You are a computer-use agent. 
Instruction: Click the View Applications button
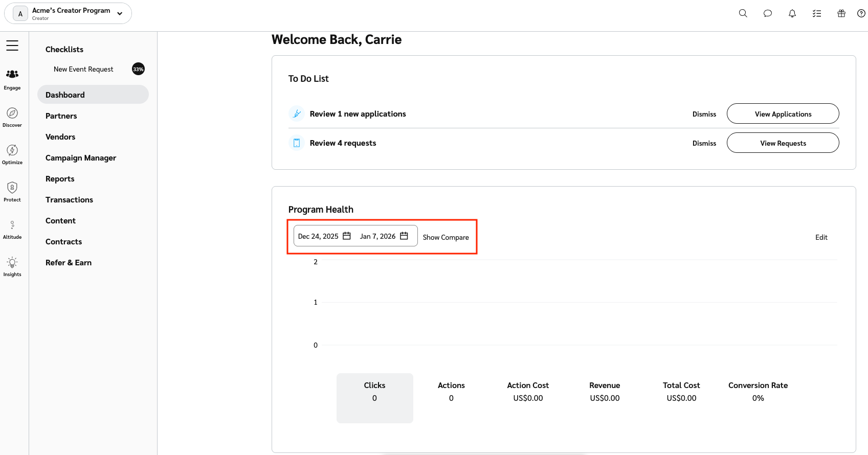pyautogui.click(x=783, y=114)
